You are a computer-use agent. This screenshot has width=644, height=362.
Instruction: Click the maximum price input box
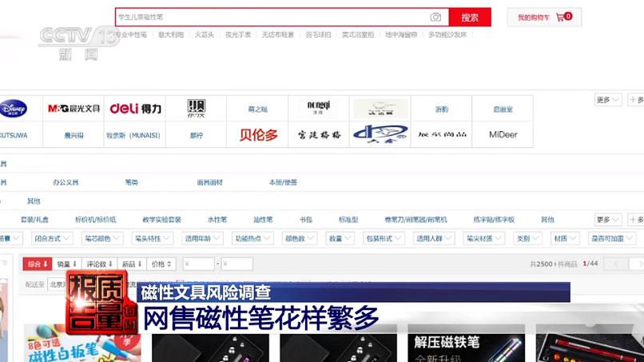(x=237, y=264)
